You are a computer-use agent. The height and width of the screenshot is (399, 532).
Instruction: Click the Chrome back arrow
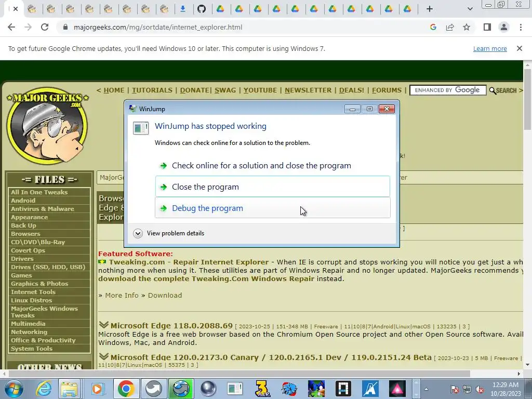pyautogui.click(x=11, y=27)
